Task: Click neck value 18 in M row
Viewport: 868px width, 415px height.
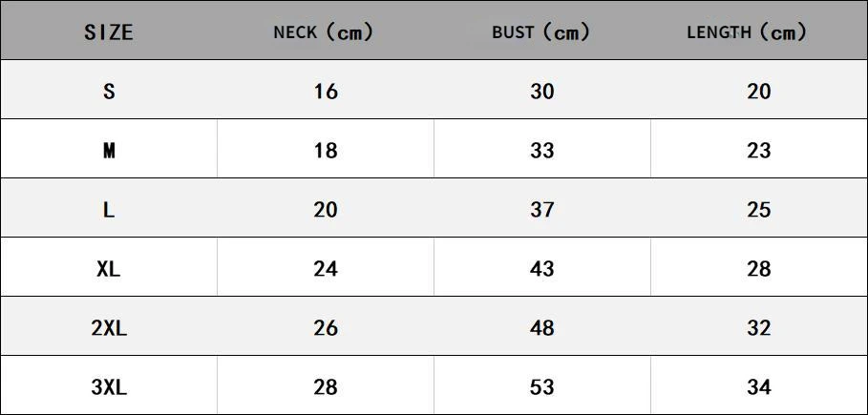Action: pos(326,151)
